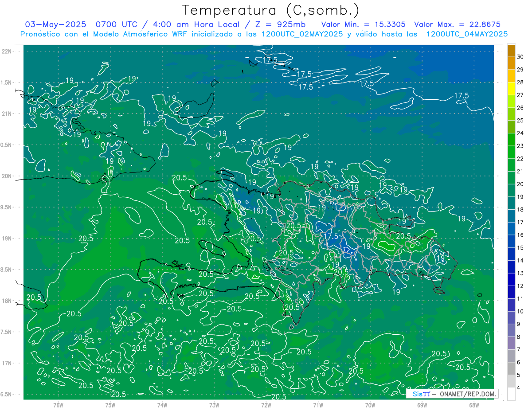This screenshot has width=532, height=411.
Task: Click the "1.5N" latitude label
Action: pos(7,82)
